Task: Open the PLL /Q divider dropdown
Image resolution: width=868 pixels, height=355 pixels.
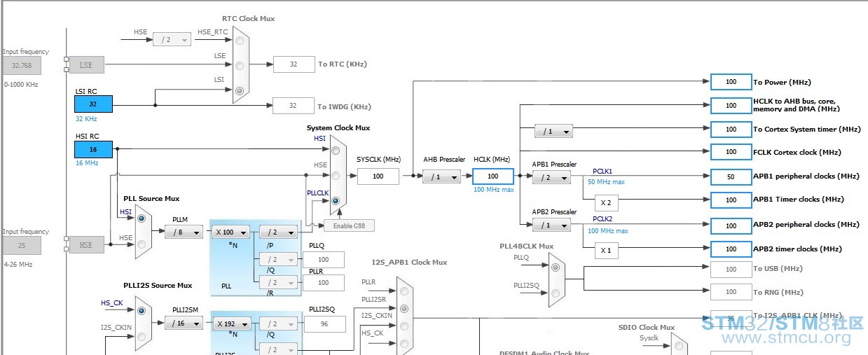Action: (278, 260)
